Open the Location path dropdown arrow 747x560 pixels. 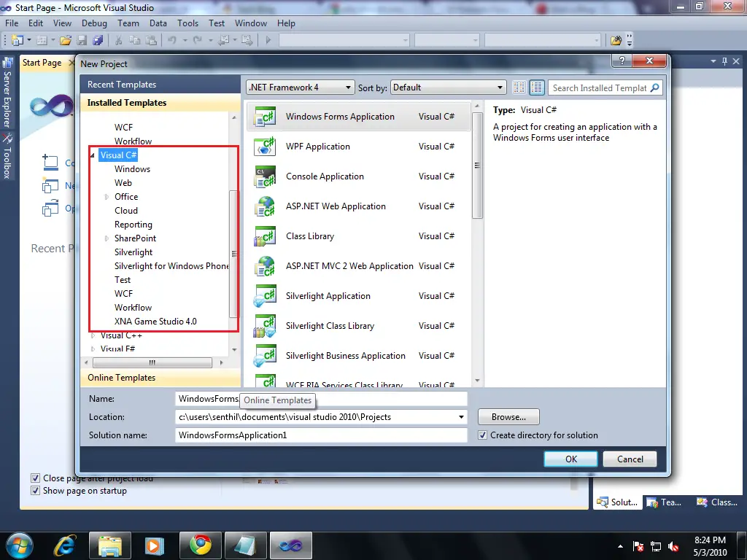[x=461, y=417]
